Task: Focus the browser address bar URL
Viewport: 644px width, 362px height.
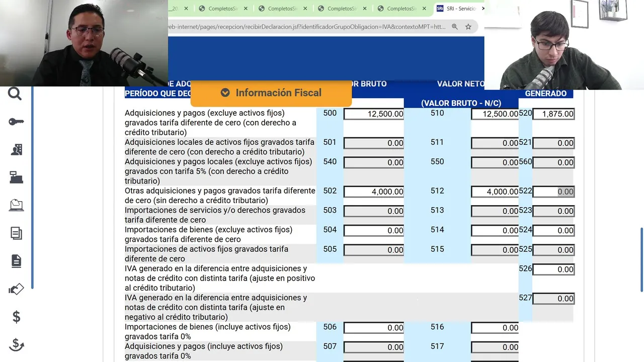Action: pos(307,27)
